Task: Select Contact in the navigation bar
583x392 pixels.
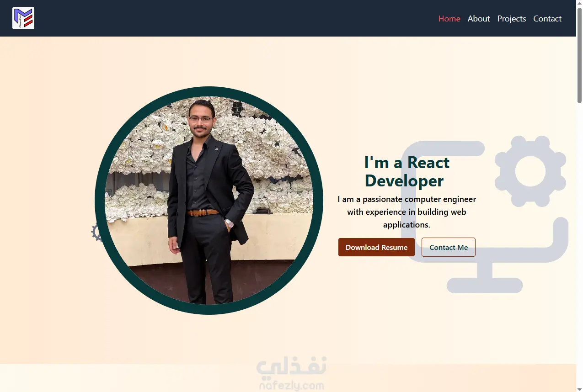Action: coord(547,18)
